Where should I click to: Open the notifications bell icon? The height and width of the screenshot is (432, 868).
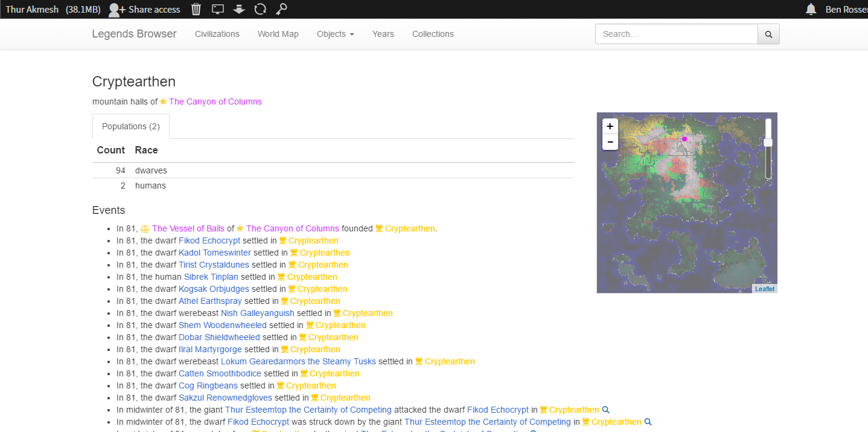click(x=811, y=9)
